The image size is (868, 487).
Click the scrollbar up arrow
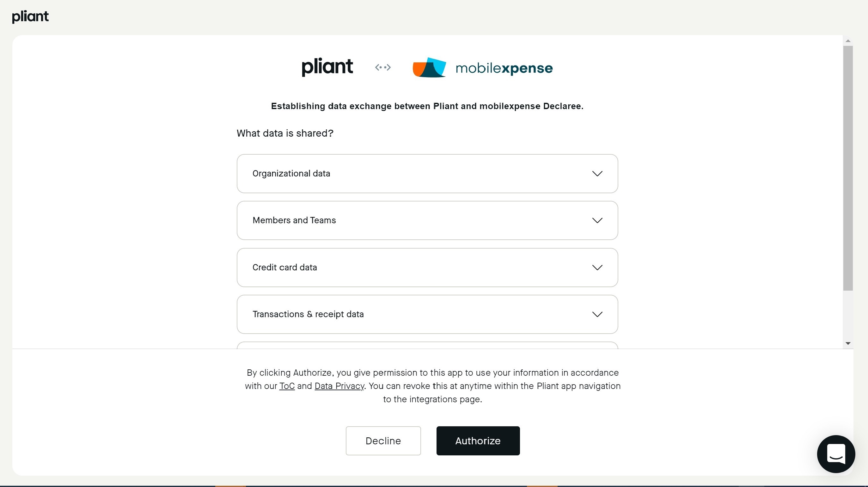(848, 41)
